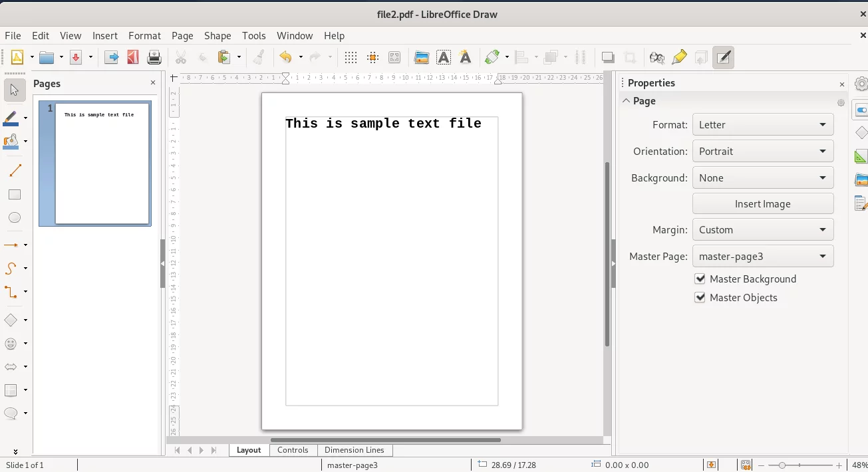
Task: Click the Undo arrow icon
Action: pyautogui.click(x=286, y=57)
